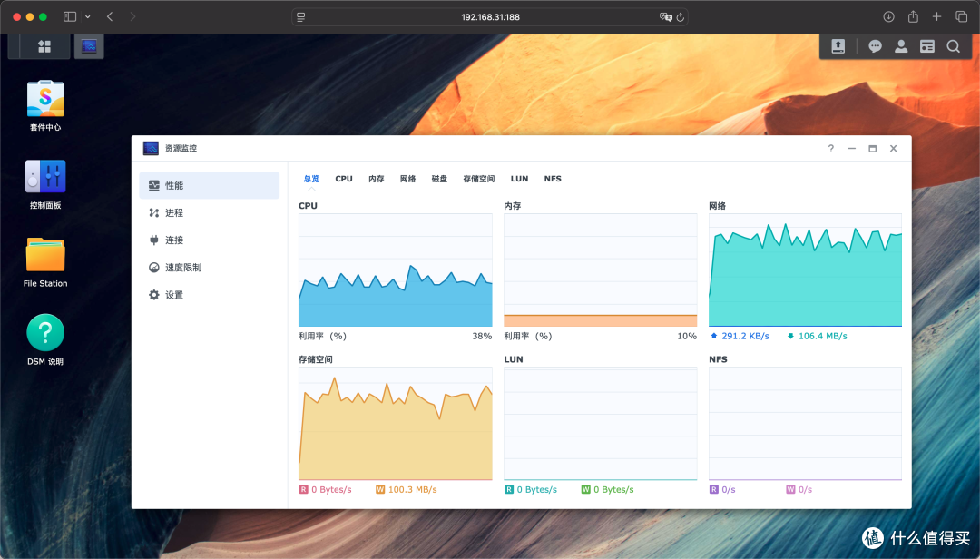This screenshot has height=559, width=980.
Task: Open the 套件中心 Package Center desktop icon
Action: [x=45, y=99]
